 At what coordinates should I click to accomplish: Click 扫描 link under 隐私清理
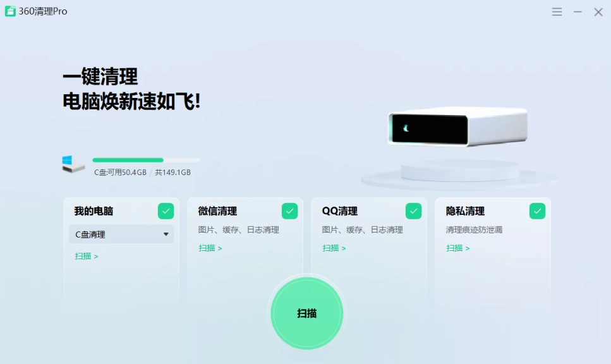coord(458,248)
